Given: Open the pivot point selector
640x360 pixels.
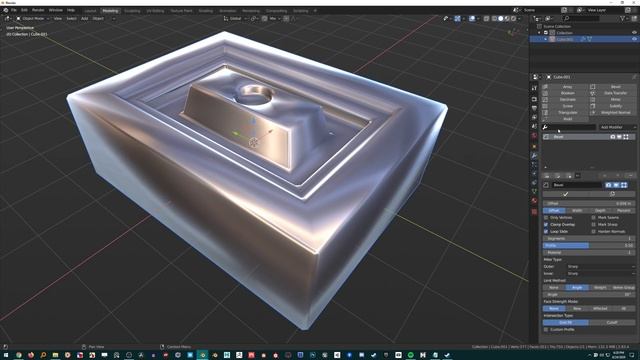Looking at the screenshot, I should pos(254,18).
